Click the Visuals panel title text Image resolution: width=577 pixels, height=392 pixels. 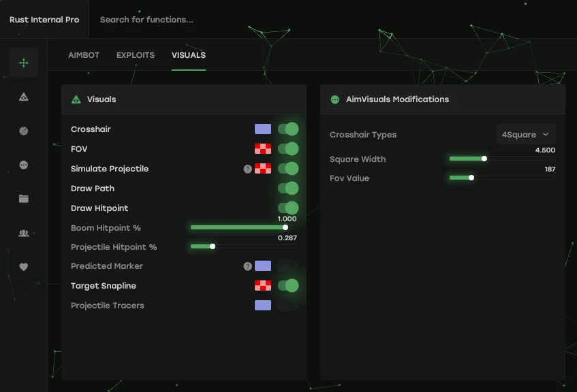102,99
